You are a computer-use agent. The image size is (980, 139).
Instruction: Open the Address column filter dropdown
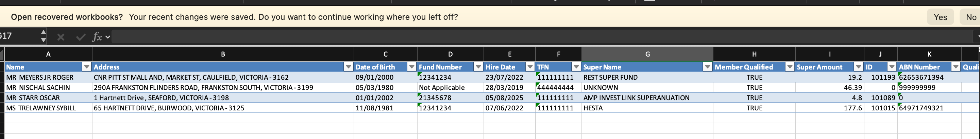348,67
